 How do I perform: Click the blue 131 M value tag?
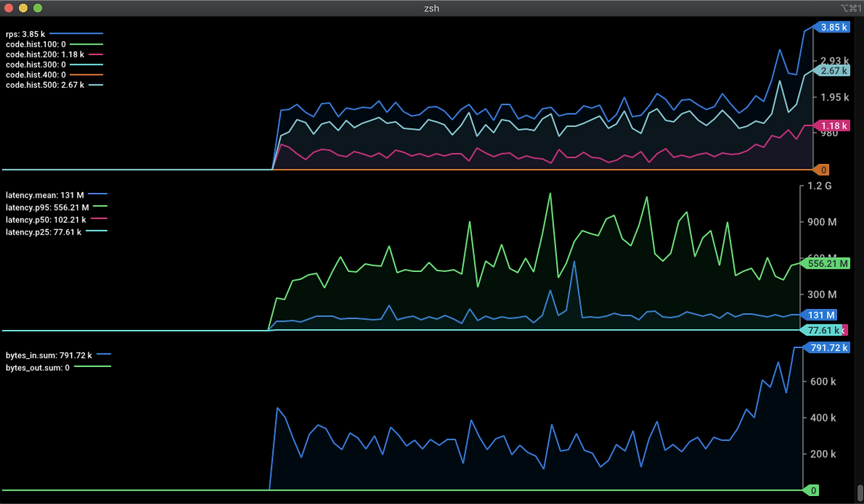pyautogui.click(x=819, y=315)
